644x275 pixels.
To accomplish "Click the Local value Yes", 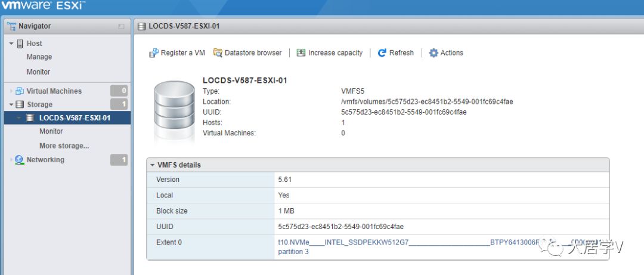I will (x=284, y=195).
